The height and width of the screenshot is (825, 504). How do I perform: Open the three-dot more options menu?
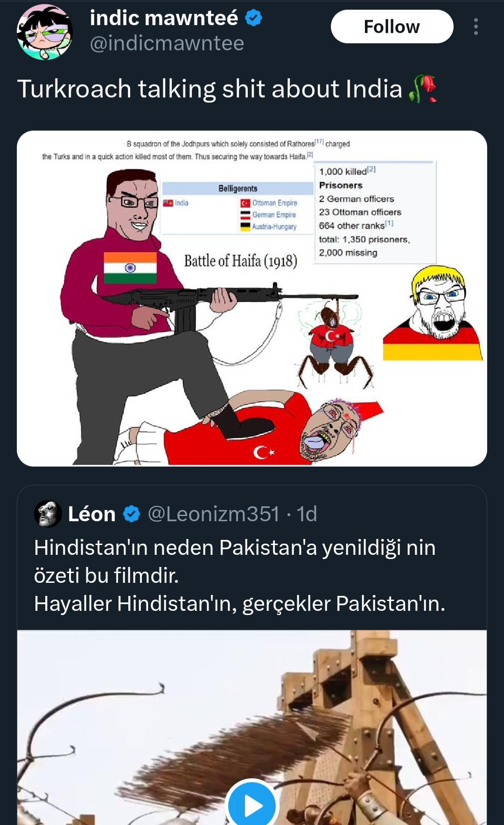(476, 27)
